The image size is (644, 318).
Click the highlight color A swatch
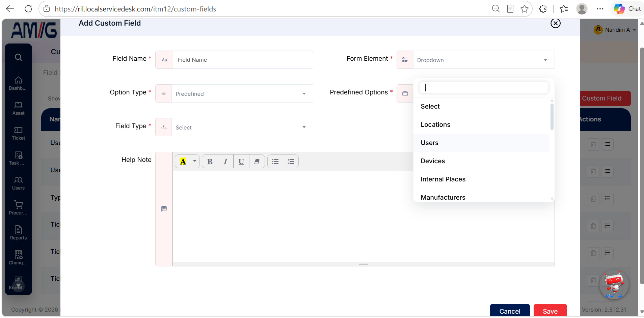point(183,162)
